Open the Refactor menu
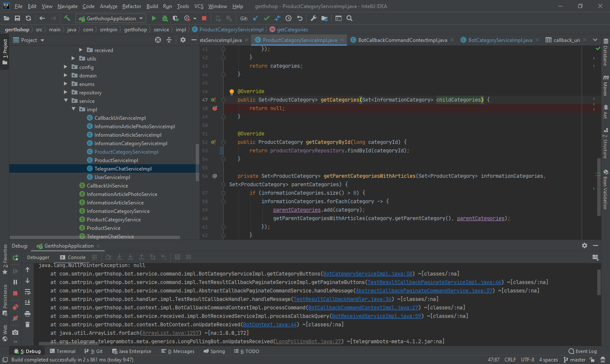 tap(131, 6)
